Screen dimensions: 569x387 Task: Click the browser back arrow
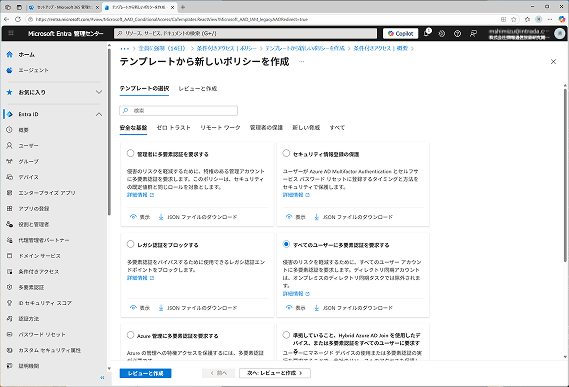[6, 19]
